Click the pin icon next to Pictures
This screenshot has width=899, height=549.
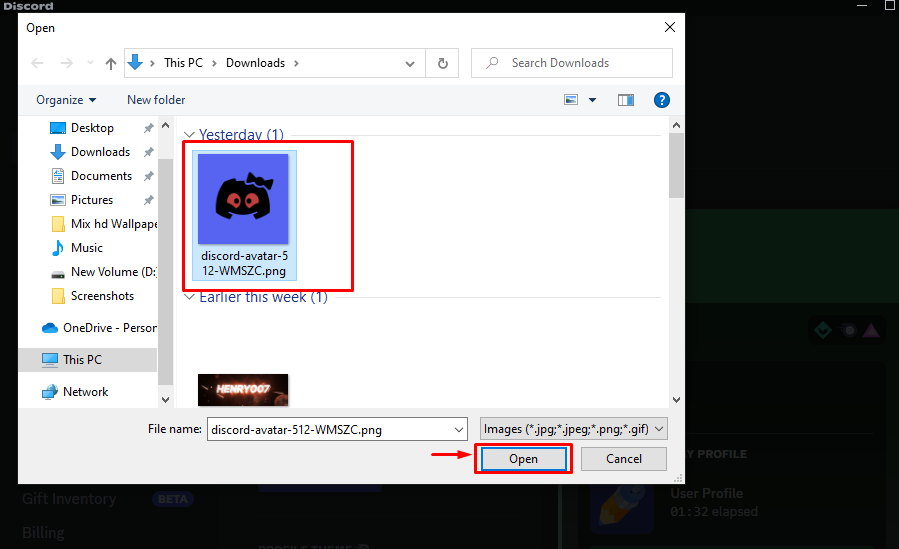[x=148, y=201]
